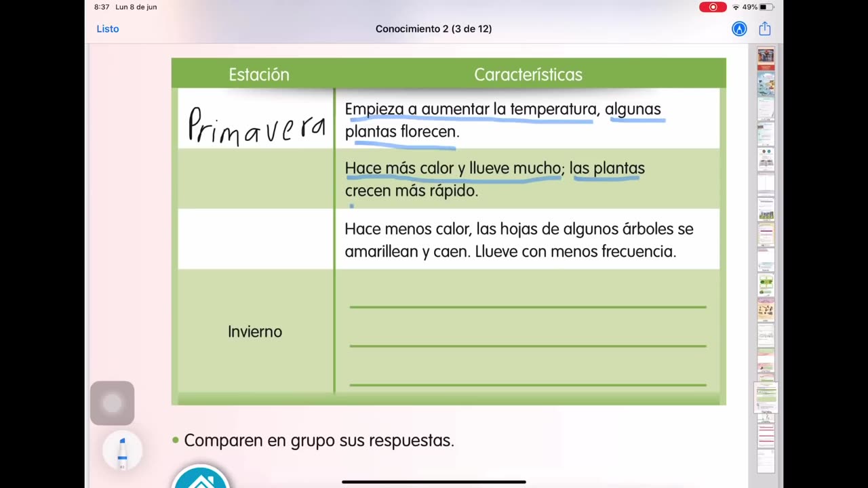The height and width of the screenshot is (488, 868).
Task: Tap the floating AssistiveTouch button
Action: pyautogui.click(x=112, y=403)
